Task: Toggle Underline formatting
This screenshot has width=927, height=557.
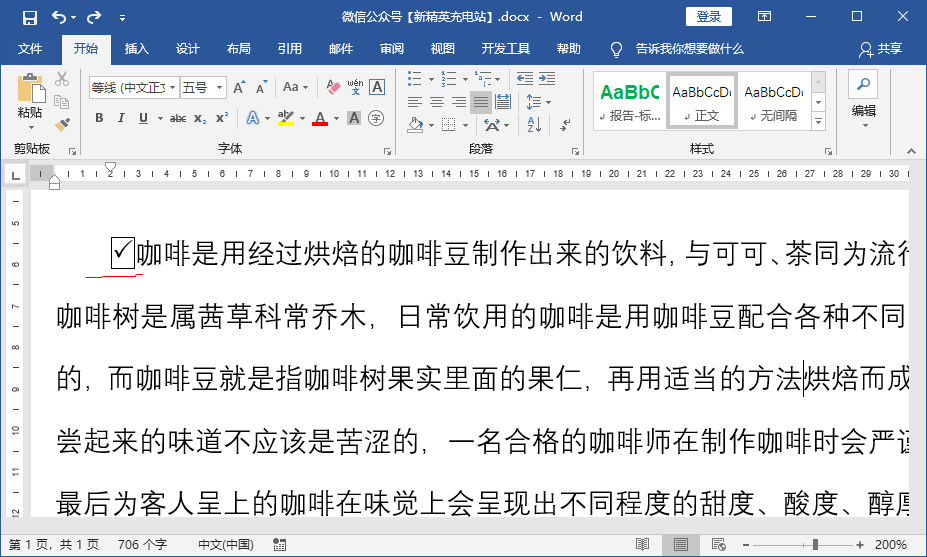Action: click(143, 118)
